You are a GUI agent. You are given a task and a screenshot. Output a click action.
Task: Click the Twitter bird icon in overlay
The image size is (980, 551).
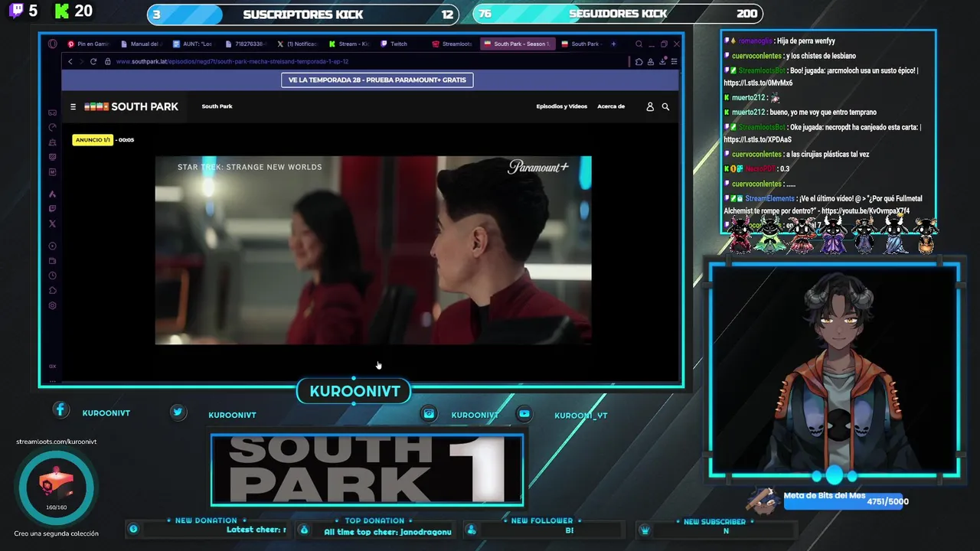pyautogui.click(x=178, y=412)
